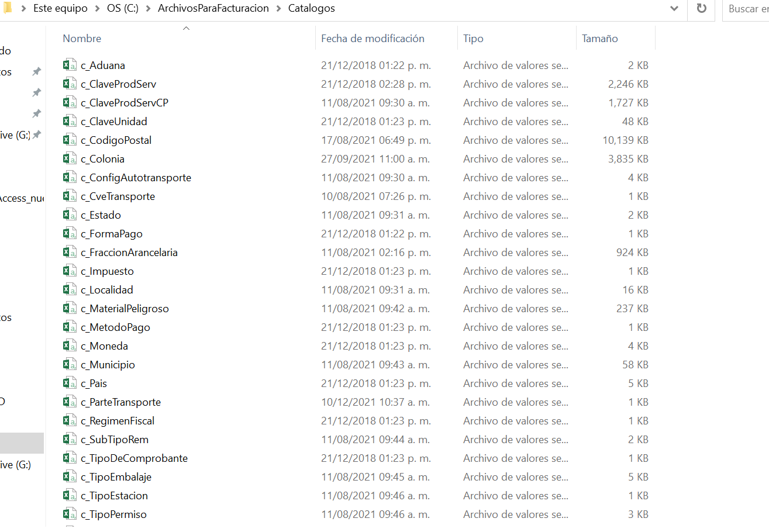
Task: Click the c_Impuesto file icon
Action: click(70, 271)
